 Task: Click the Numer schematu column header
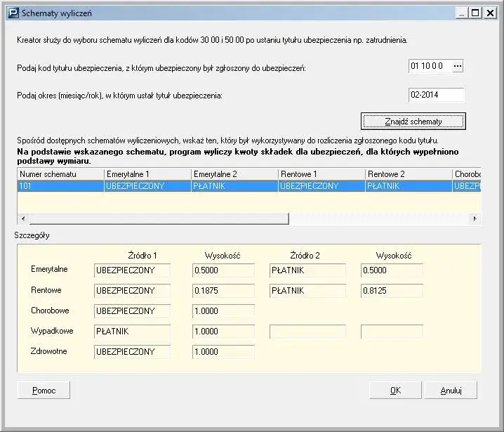coord(60,174)
